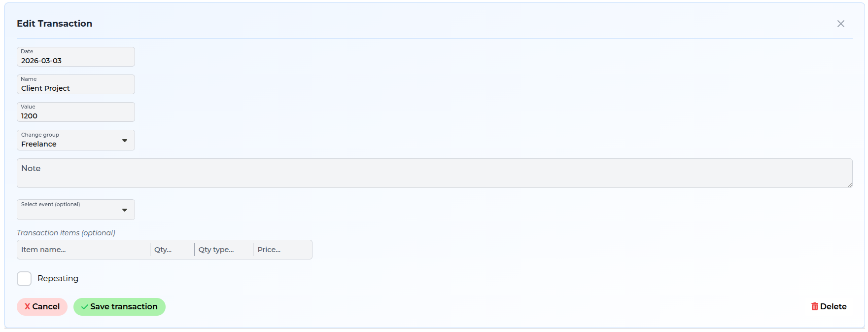Click the Value field showing 1200
The width and height of the screenshot is (868, 332).
pos(75,112)
